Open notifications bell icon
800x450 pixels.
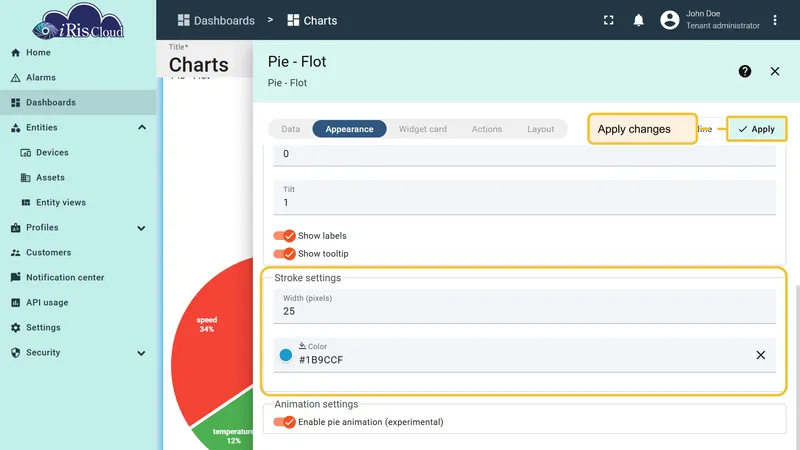(x=638, y=20)
